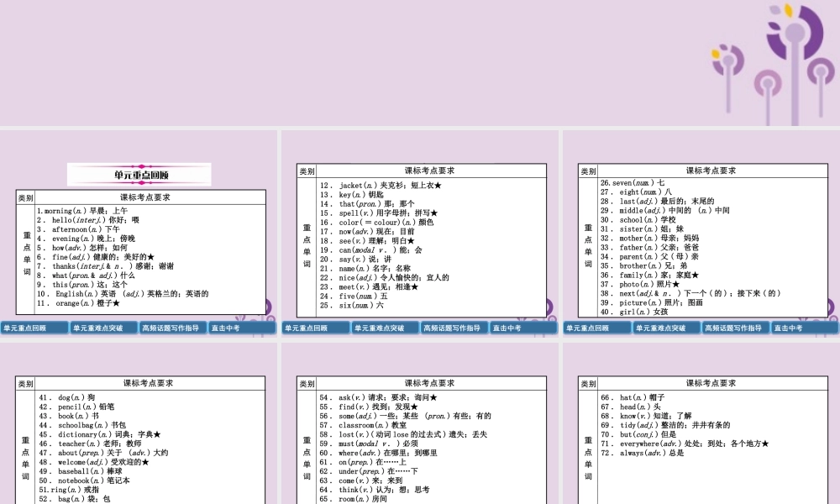Click 高频话题写作指导 button under the seven word list

(736, 328)
